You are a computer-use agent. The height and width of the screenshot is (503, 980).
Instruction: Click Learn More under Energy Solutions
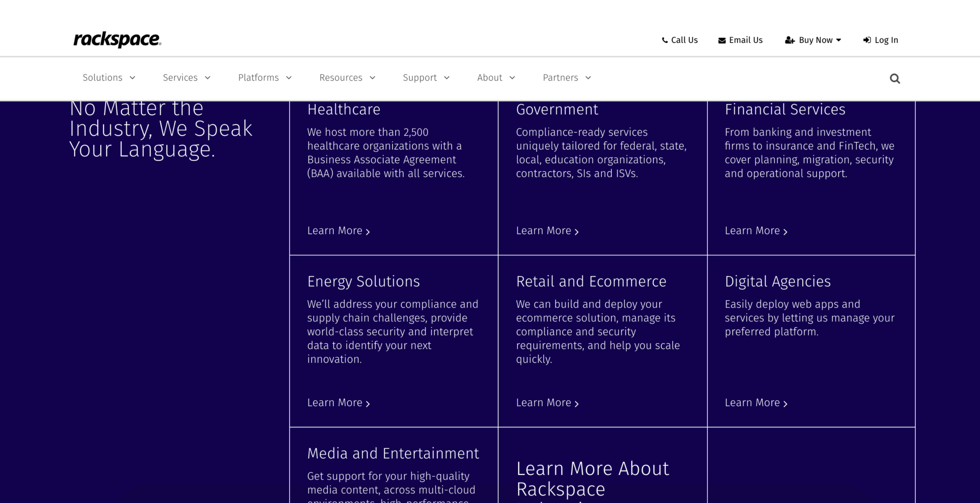(335, 403)
